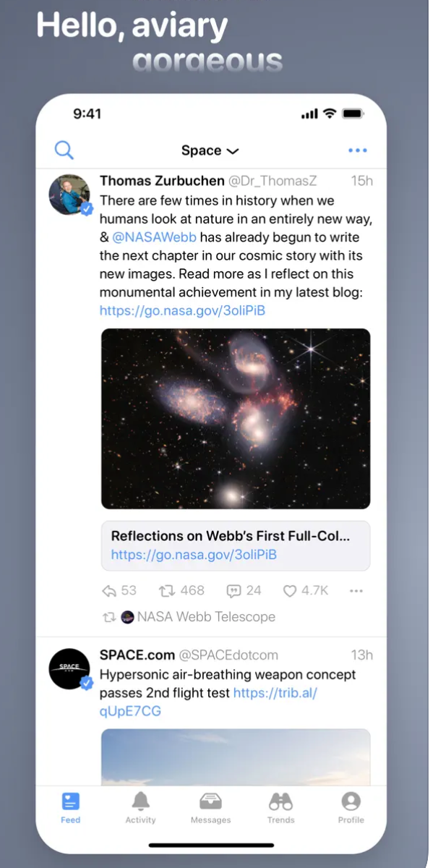The height and width of the screenshot is (868, 438).
Task: Open Trends binoculars tab
Action: (x=280, y=808)
